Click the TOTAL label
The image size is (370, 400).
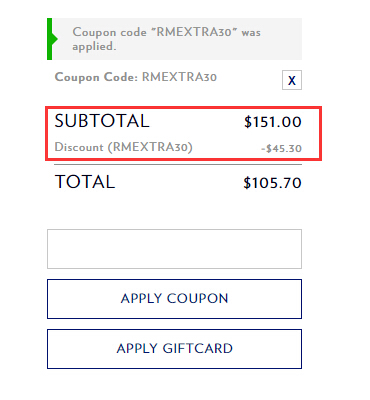85,182
